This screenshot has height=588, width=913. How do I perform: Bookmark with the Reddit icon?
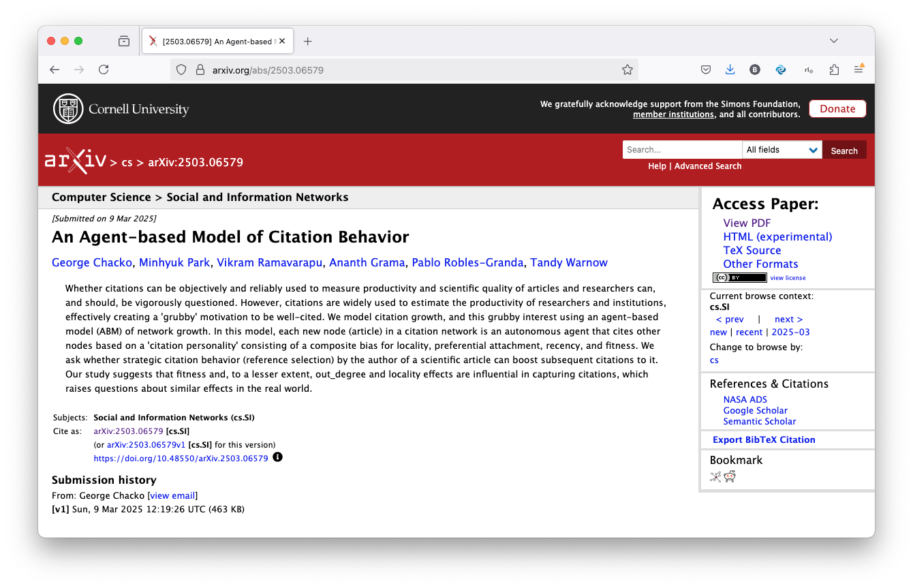730,477
